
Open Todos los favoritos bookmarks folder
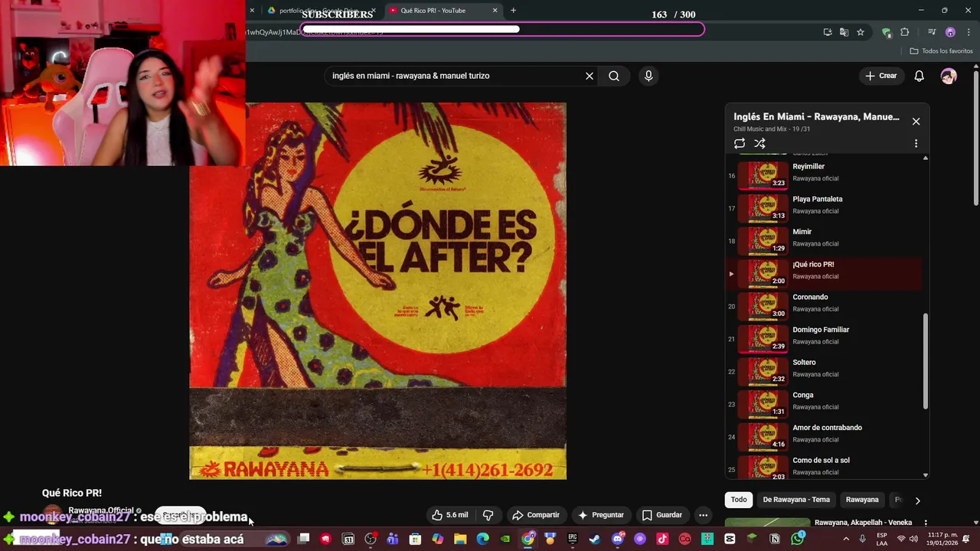(941, 51)
